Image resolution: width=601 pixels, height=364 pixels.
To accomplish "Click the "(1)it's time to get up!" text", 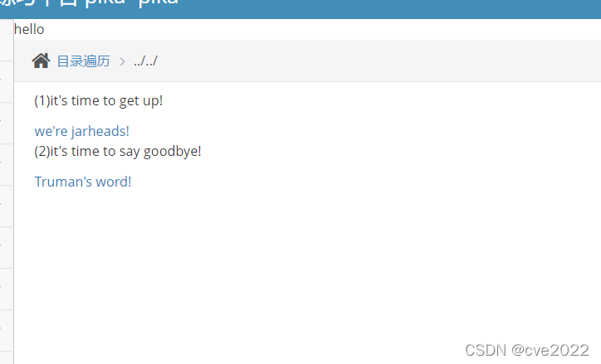I will click(99, 100).
